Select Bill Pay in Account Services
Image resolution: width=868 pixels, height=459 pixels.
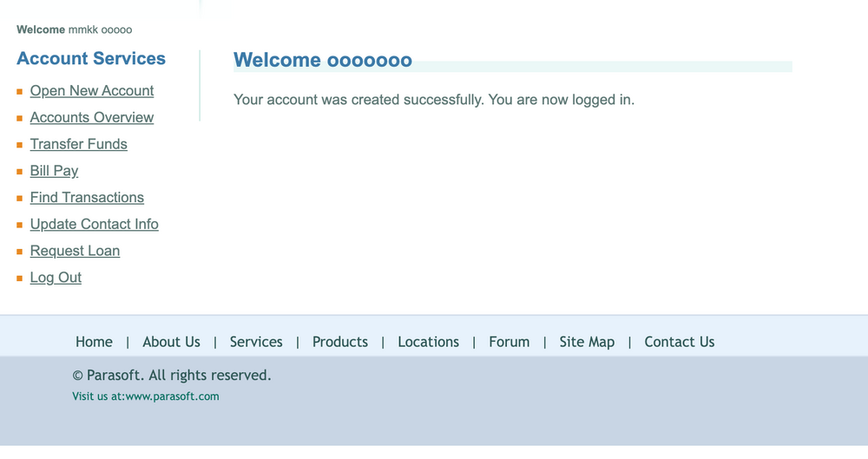click(x=54, y=171)
